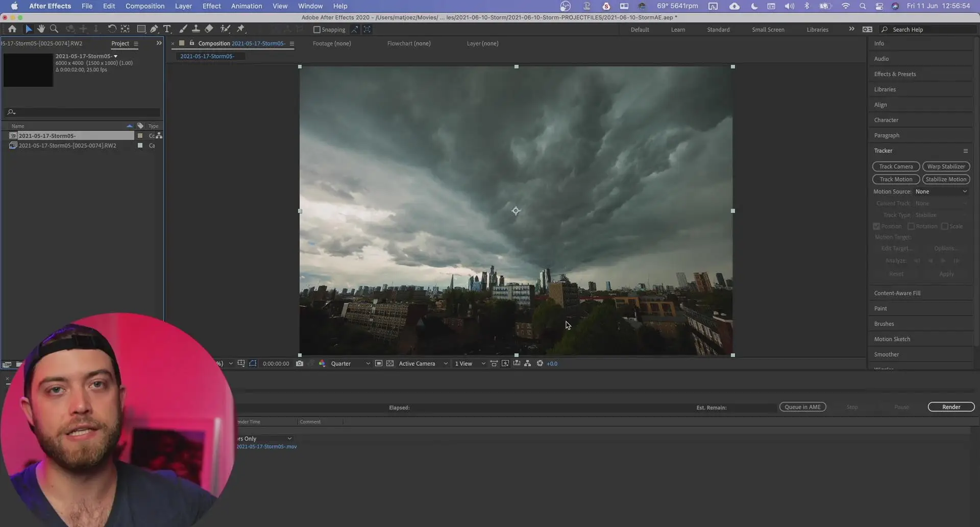Toggle composition viewer lock icon
The height and width of the screenshot is (527, 980).
tap(192, 43)
